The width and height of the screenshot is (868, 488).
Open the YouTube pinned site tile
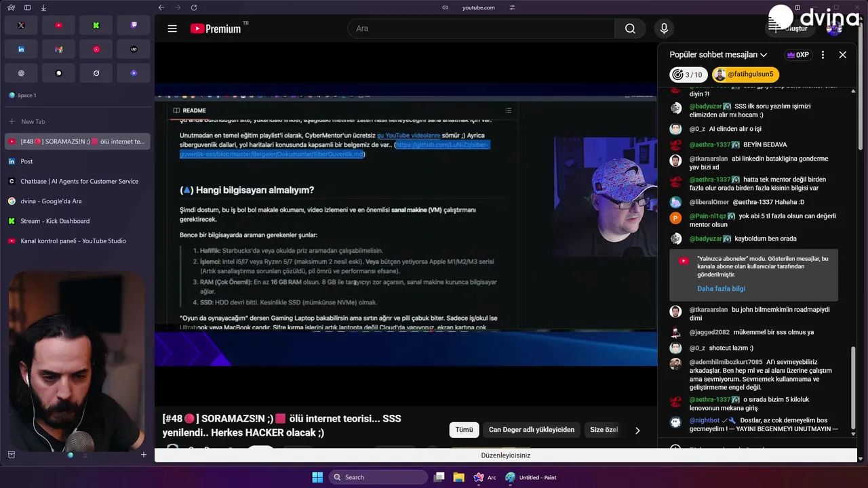pyautogui.click(x=58, y=25)
